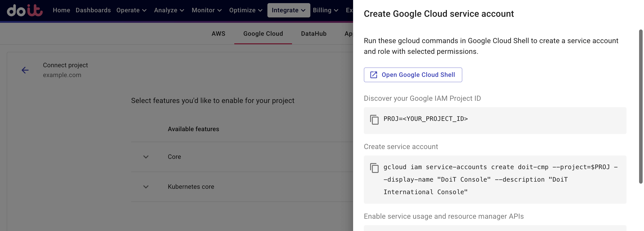644x231 pixels.
Task: Click the DoiT logo in navbar
Action: (25, 10)
